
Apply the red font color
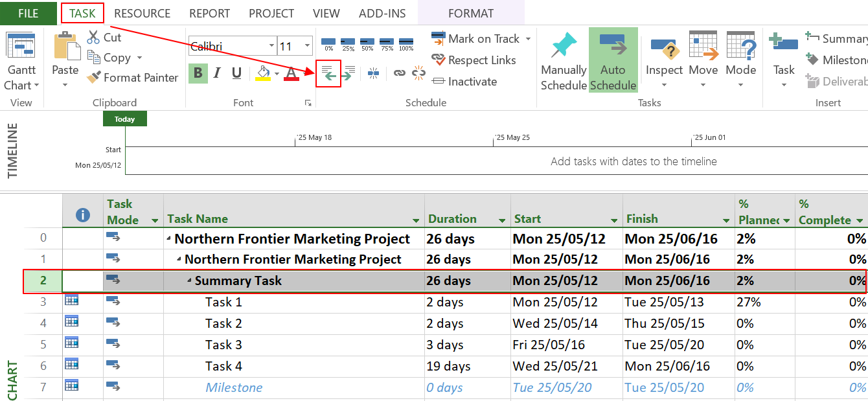point(291,73)
